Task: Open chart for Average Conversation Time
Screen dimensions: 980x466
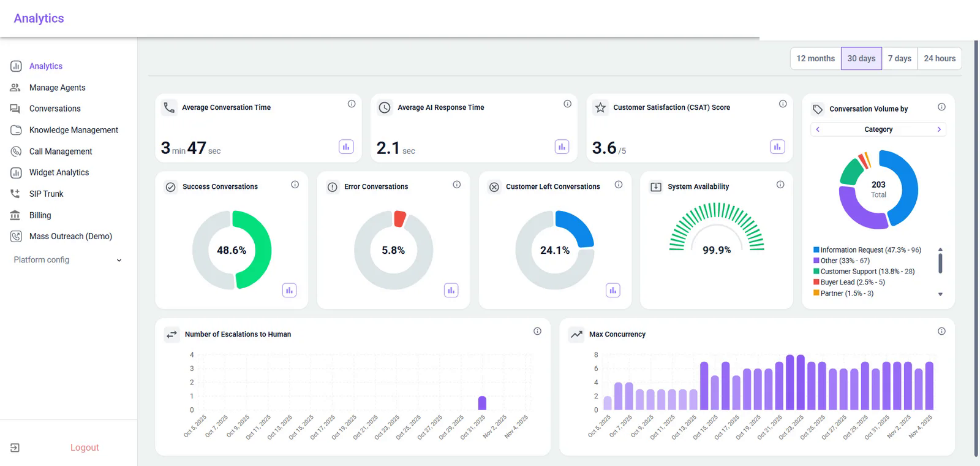Action: coord(346,147)
